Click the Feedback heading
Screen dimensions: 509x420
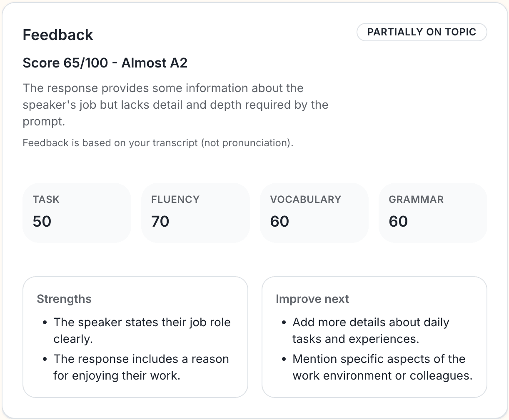click(58, 35)
